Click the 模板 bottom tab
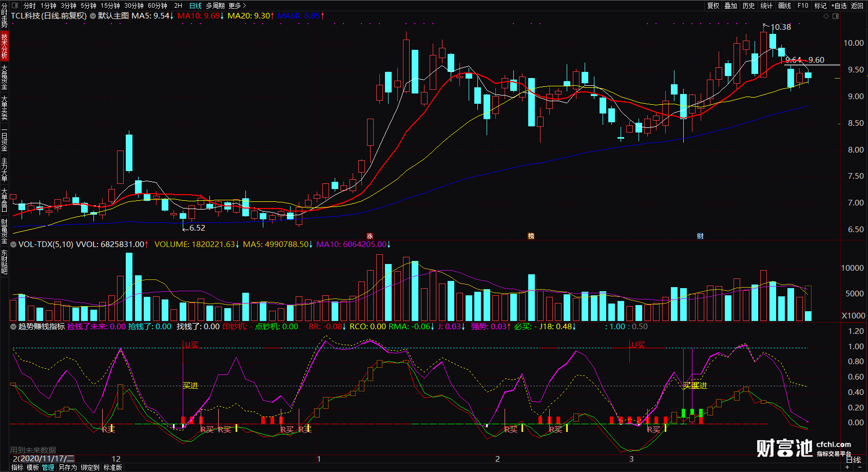 click(33, 467)
